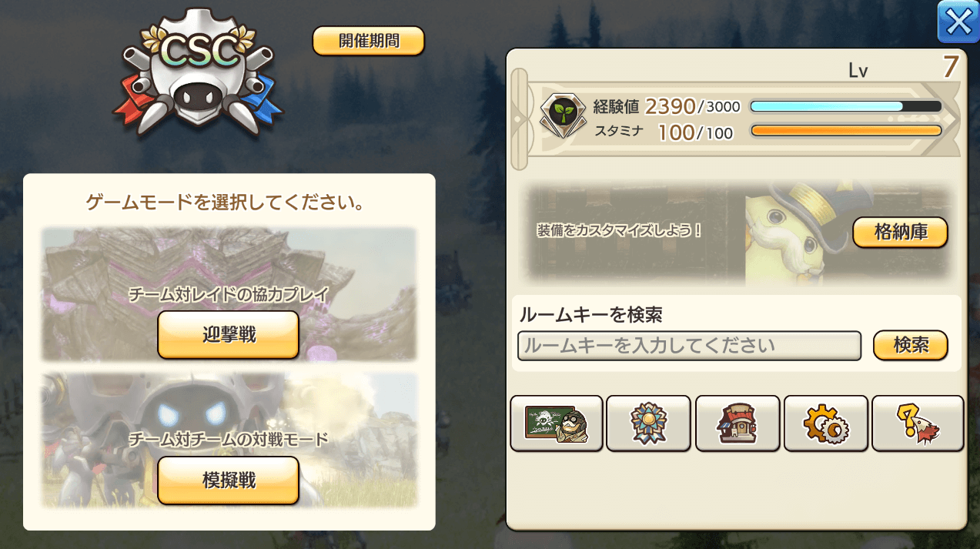Open the medal rosette achievements icon

point(648,423)
